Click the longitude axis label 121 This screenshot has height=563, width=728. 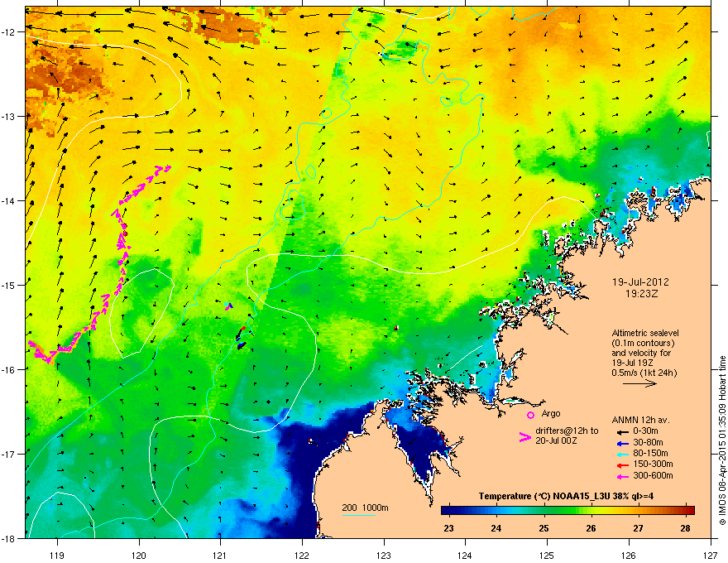click(220, 555)
